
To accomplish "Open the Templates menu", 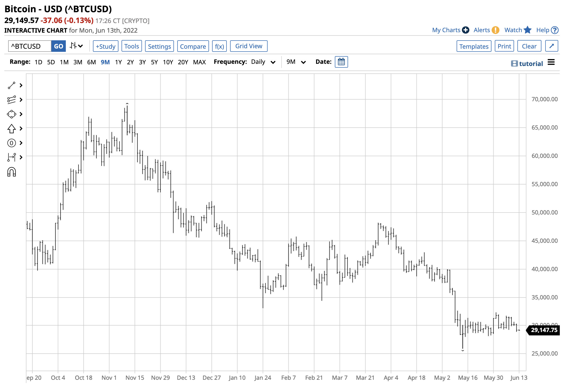I will [474, 46].
